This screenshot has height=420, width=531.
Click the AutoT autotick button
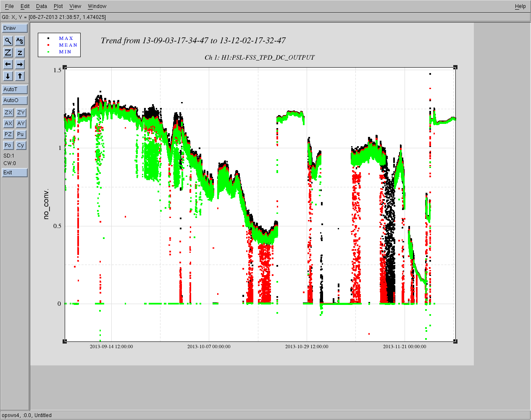click(x=15, y=89)
